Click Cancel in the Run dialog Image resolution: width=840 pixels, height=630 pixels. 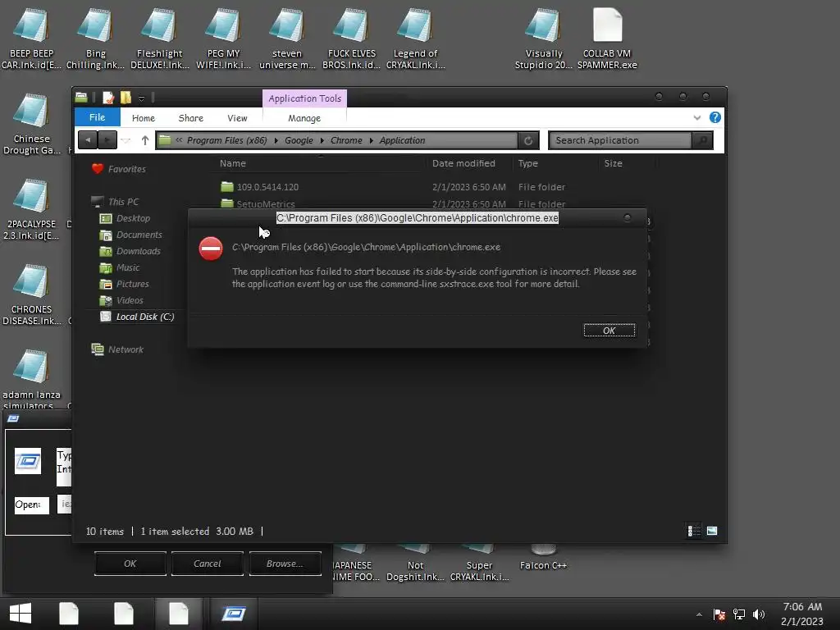click(208, 564)
